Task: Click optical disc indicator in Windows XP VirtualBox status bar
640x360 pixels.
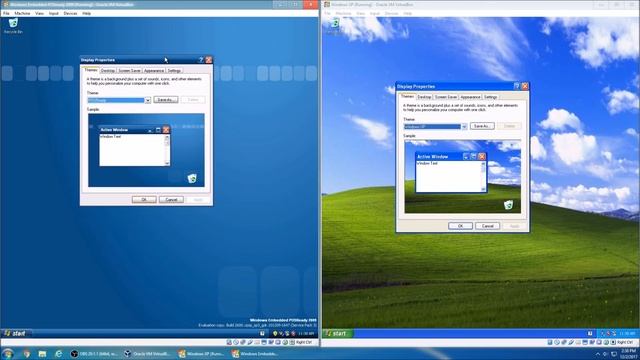Action: (557, 342)
